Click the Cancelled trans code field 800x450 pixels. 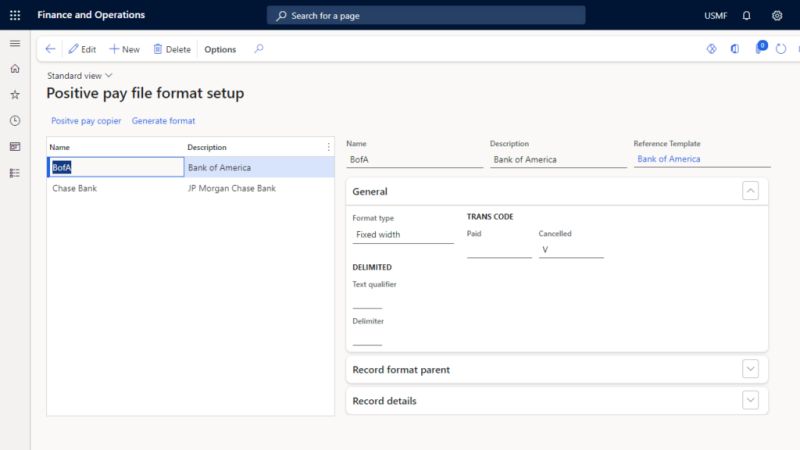coord(571,249)
